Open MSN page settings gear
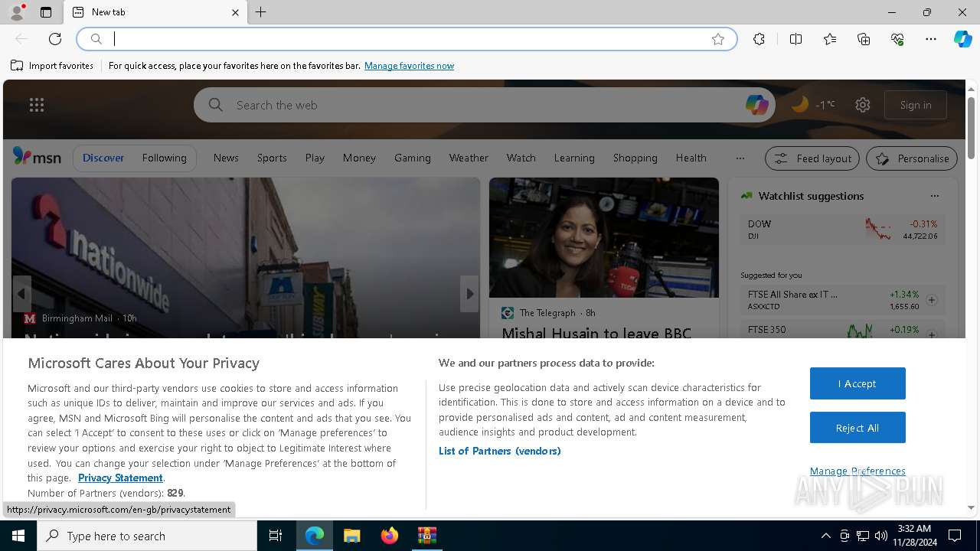 pos(863,105)
